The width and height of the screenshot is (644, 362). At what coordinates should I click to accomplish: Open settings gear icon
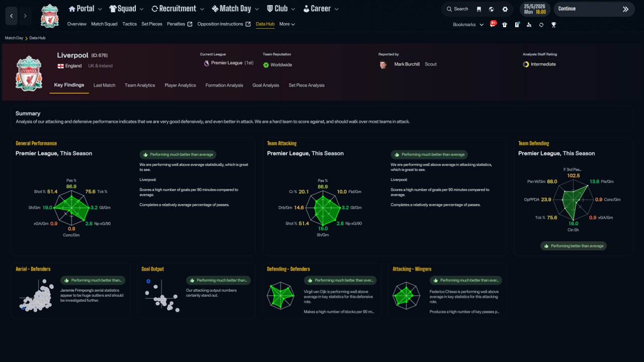point(505,9)
